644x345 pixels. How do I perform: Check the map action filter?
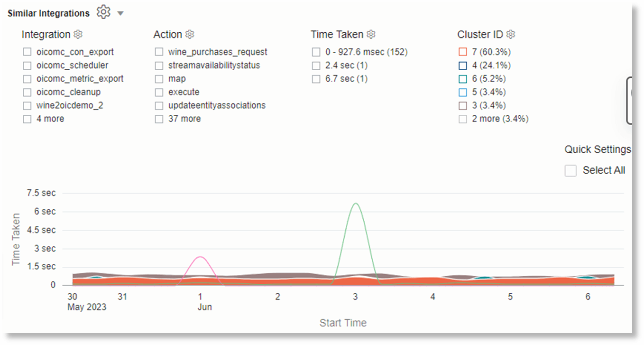pyautogui.click(x=159, y=78)
